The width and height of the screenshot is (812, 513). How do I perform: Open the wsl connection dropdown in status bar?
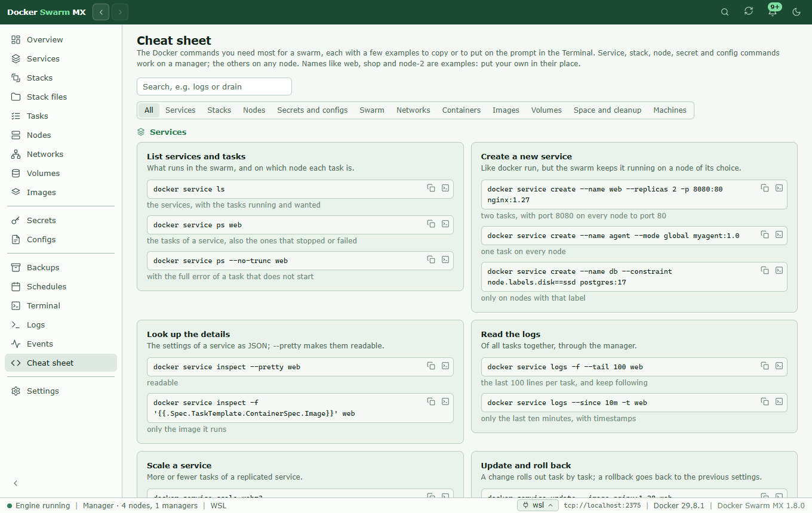click(538, 505)
